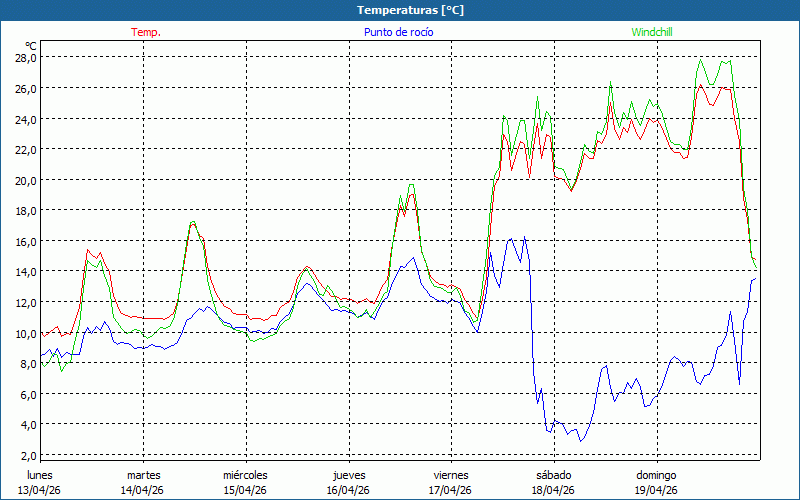This screenshot has width=800, height=500.
Task: Click the 10,0 value on the y-axis
Action: [25, 332]
